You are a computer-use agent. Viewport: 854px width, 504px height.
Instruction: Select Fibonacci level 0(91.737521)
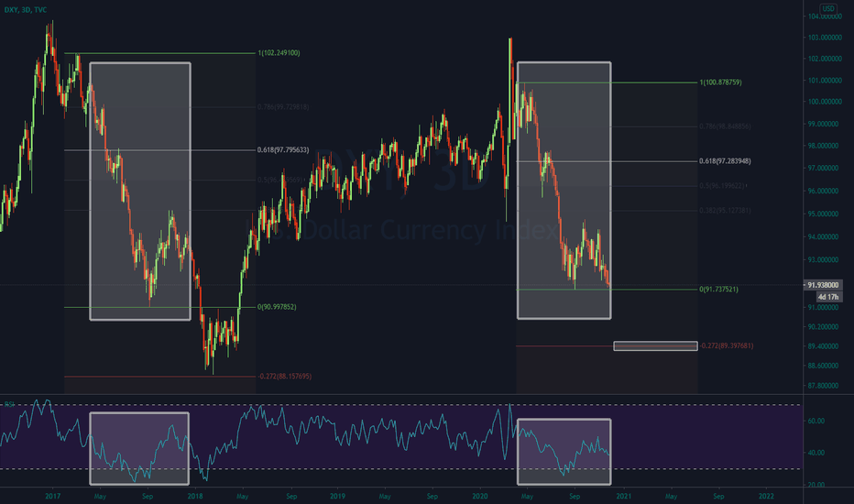pyautogui.click(x=719, y=290)
